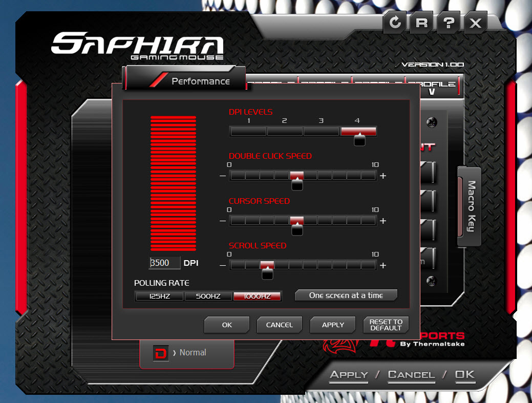Screen dimensions: 532x403
Task: Click the Scroll Speed slider handle
Action: 267,273
